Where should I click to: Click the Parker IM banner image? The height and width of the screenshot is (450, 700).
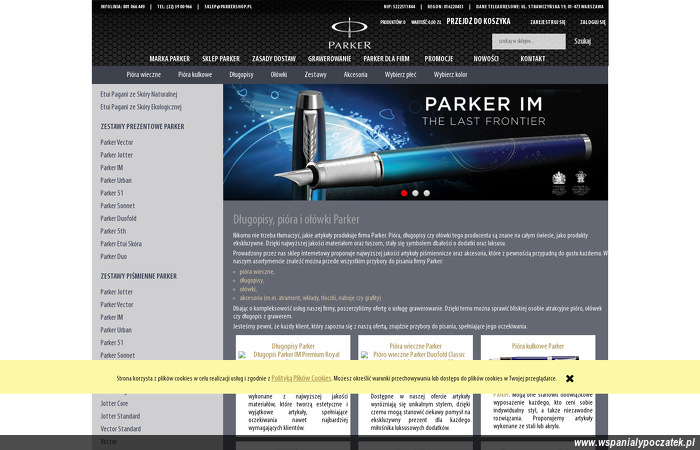[415, 142]
